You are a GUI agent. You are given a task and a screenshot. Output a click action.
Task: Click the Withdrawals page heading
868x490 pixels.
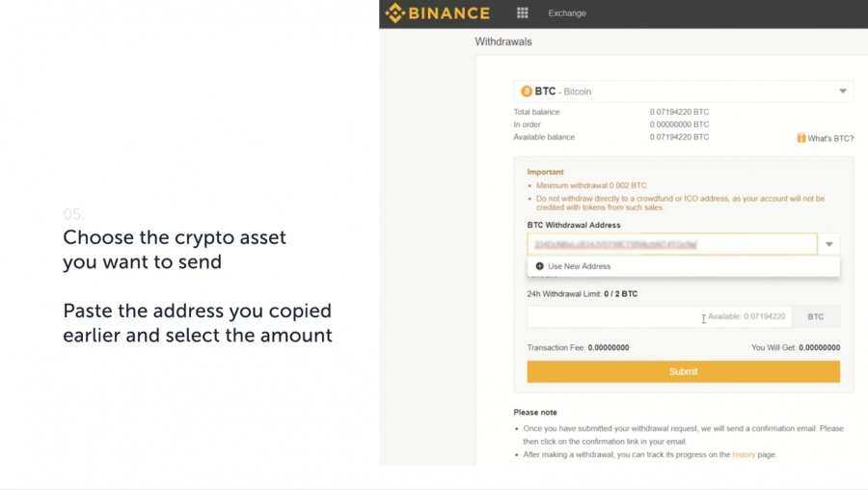(503, 41)
